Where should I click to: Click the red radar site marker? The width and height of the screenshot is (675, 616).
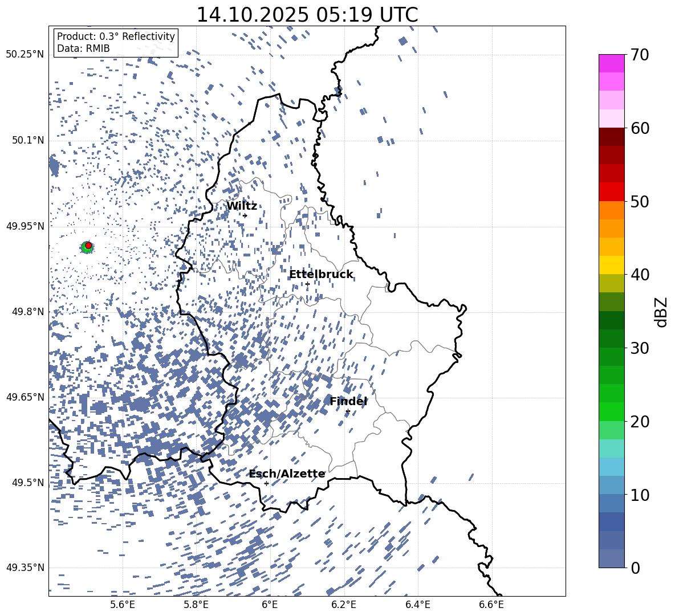(88, 246)
